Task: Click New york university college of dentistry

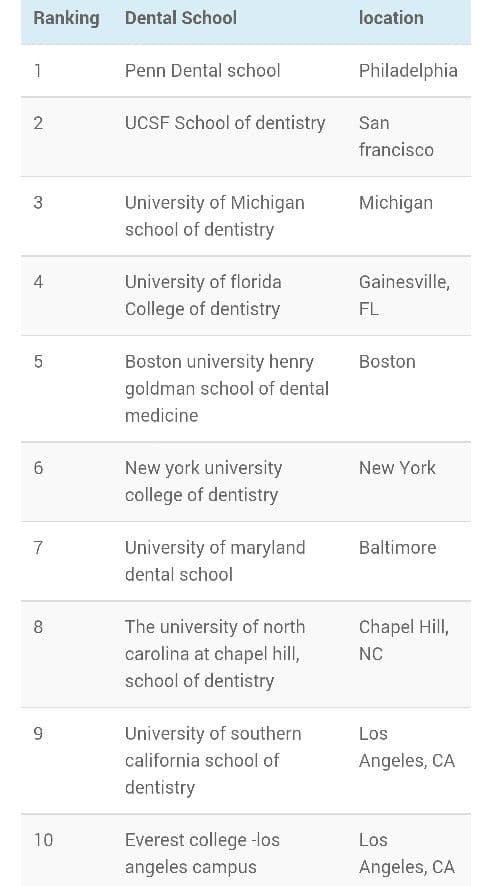Action: pos(203,481)
